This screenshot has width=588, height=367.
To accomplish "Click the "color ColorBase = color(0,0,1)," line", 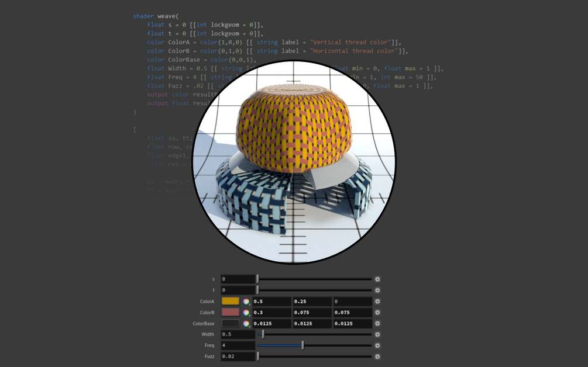I will click(202, 60).
